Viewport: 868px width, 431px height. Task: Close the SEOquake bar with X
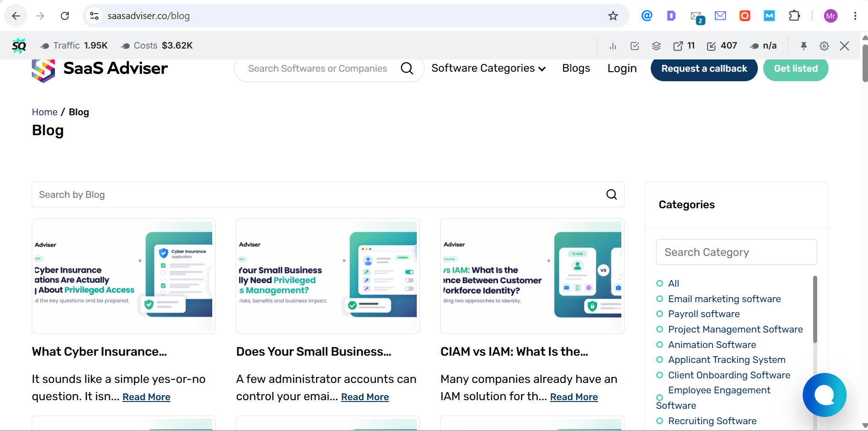pyautogui.click(x=844, y=46)
